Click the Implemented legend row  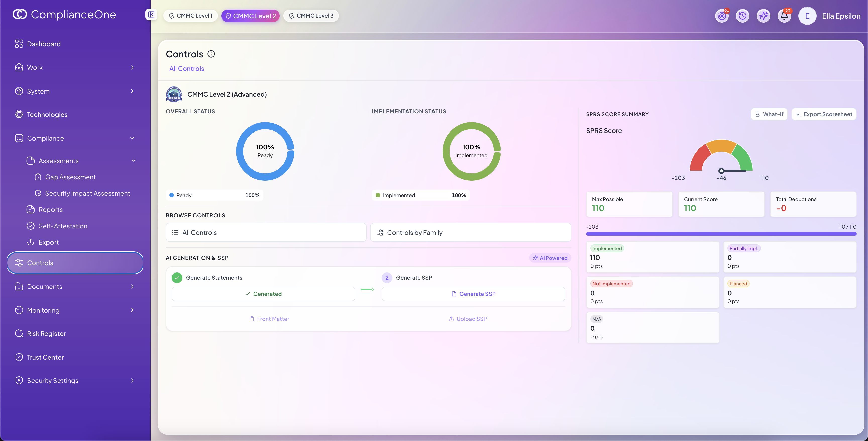tap(421, 195)
